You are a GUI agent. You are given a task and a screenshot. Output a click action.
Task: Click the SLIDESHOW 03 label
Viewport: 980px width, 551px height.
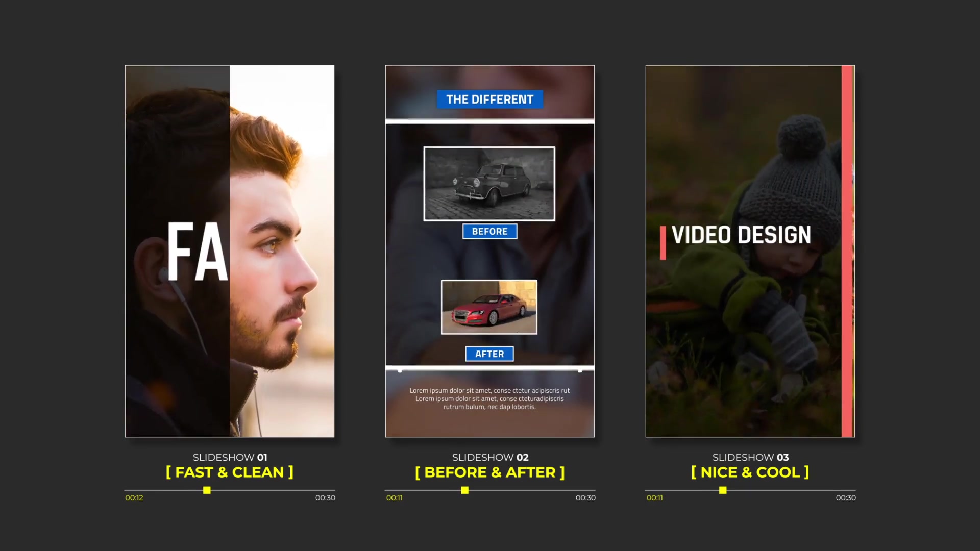click(750, 458)
